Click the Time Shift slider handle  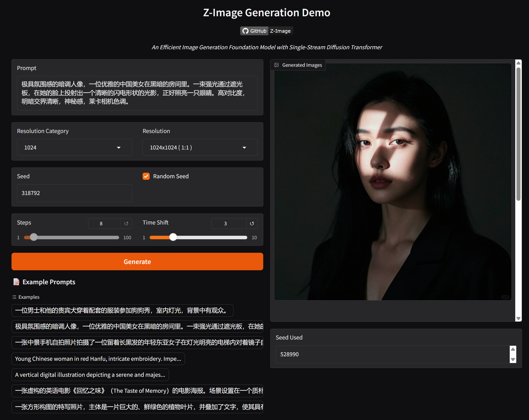coord(173,237)
